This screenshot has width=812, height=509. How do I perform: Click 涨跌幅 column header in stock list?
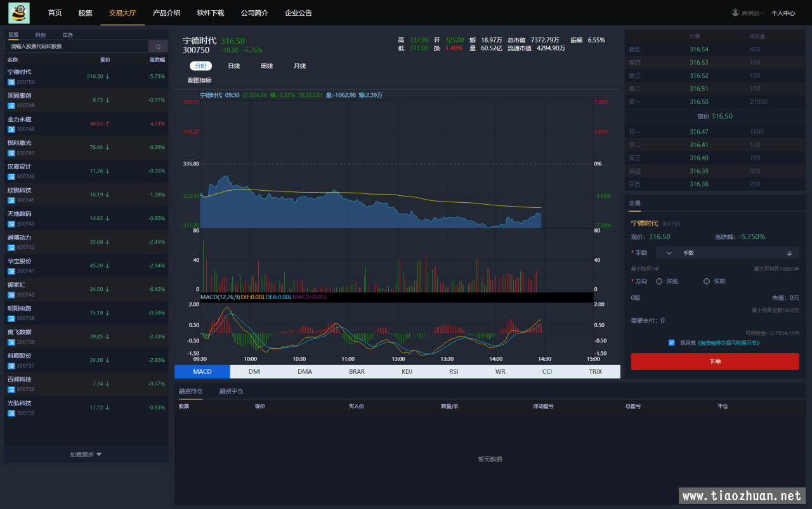pyautogui.click(x=157, y=60)
